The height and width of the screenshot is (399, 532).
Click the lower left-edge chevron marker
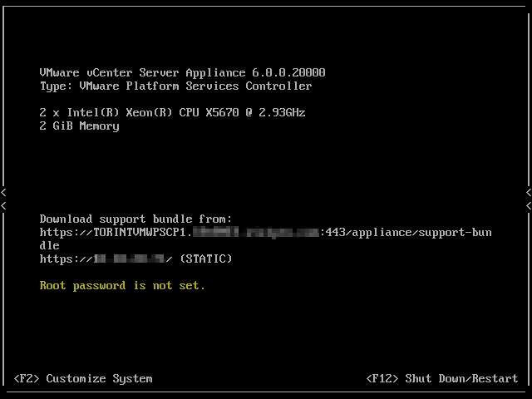click(x=3, y=205)
